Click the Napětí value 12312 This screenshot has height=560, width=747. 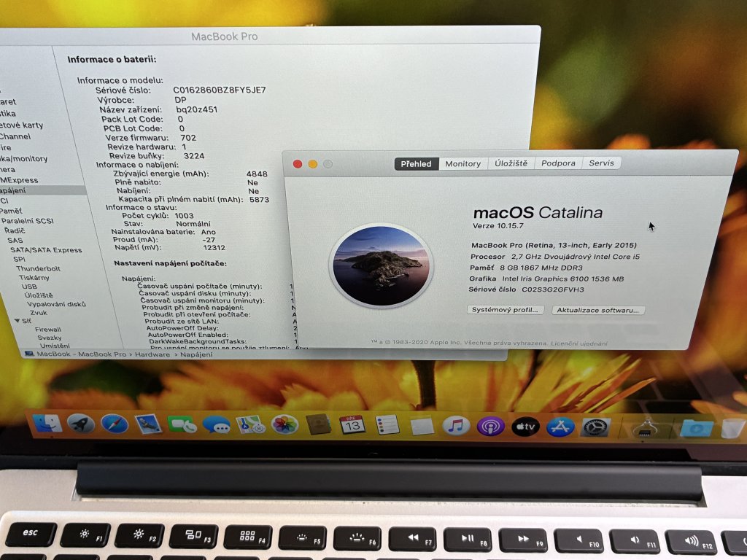coord(214,248)
